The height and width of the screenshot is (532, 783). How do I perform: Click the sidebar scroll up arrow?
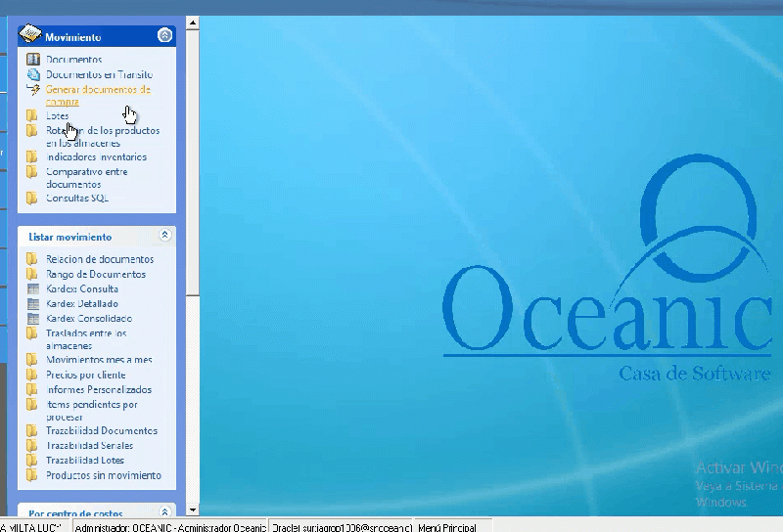[x=193, y=22]
